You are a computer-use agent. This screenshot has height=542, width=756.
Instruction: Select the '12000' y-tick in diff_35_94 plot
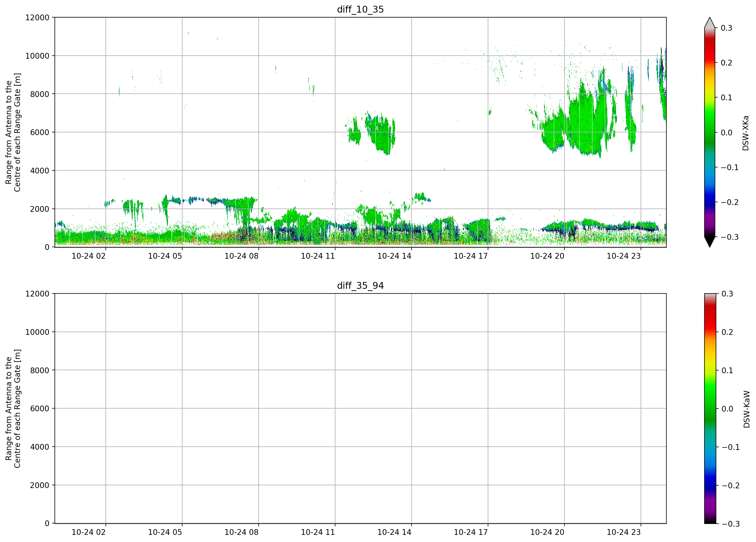coord(37,294)
